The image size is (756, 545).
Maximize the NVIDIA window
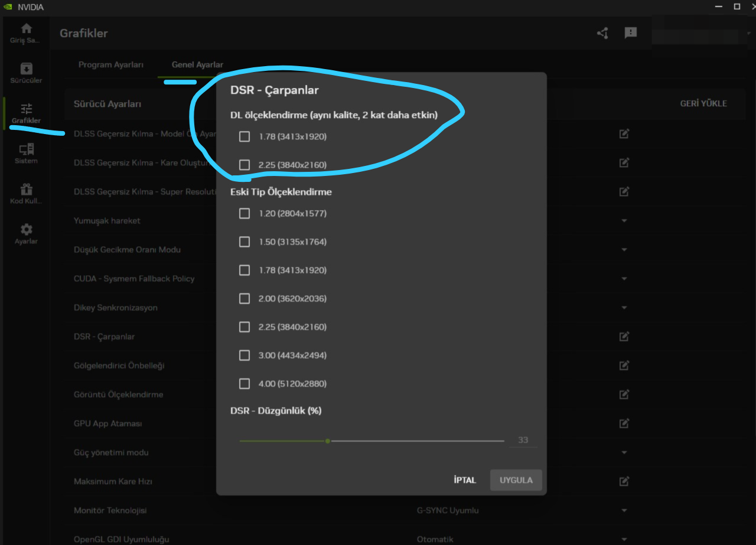[x=737, y=6]
